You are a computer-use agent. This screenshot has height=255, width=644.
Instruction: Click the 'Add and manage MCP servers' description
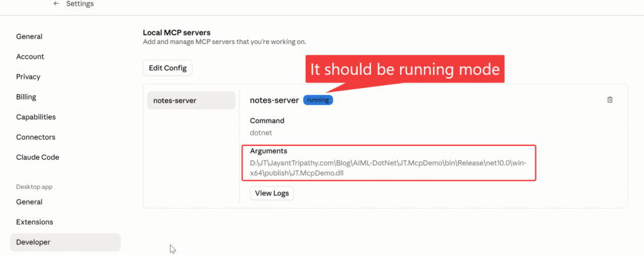pos(225,42)
